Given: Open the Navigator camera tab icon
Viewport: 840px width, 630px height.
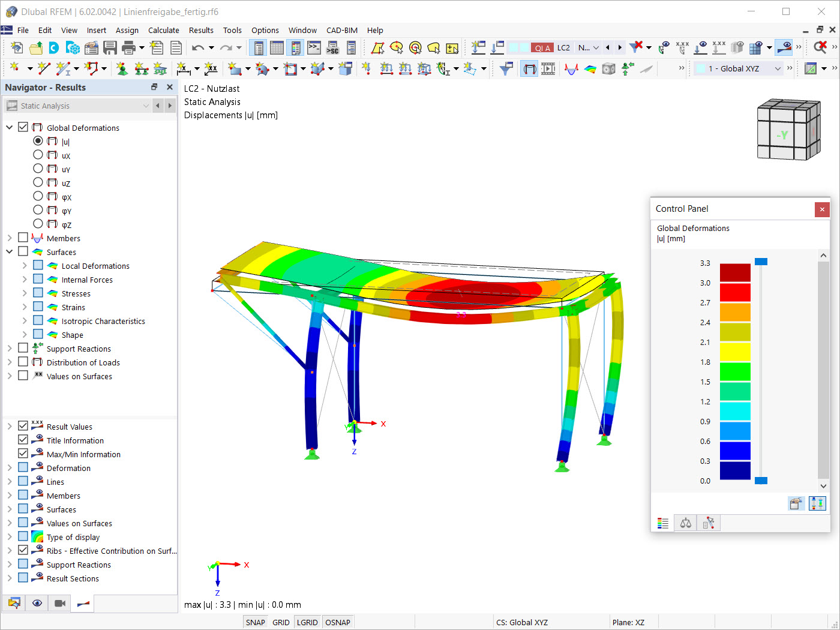Looking at the screenshot, I should point(60,603).
